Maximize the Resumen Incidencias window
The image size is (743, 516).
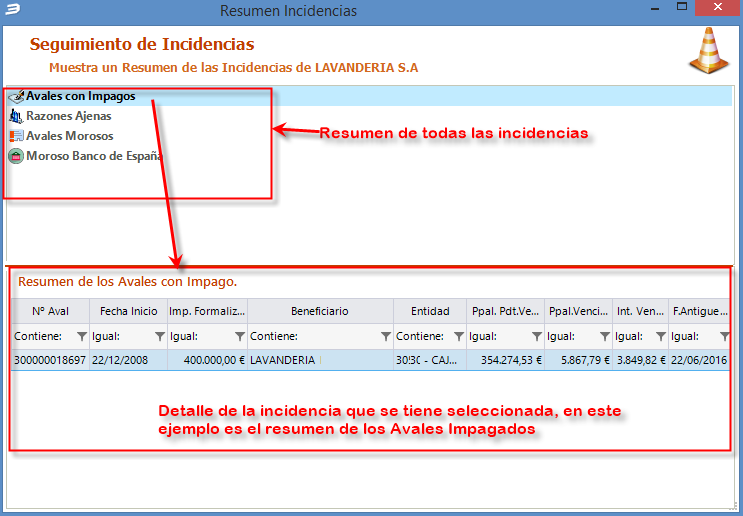coord(682,7)
